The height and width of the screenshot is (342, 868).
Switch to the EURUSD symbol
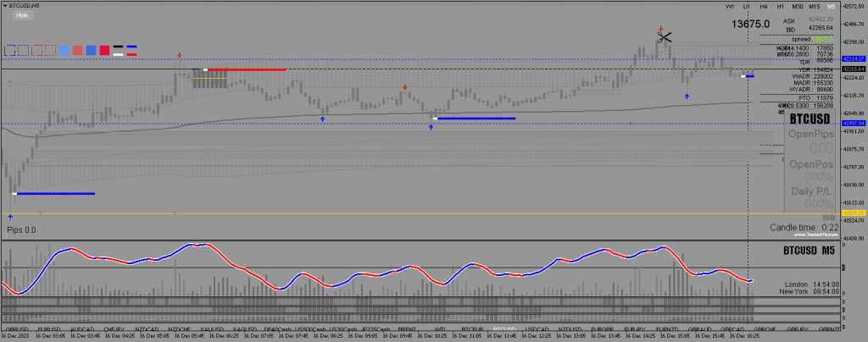50,328
